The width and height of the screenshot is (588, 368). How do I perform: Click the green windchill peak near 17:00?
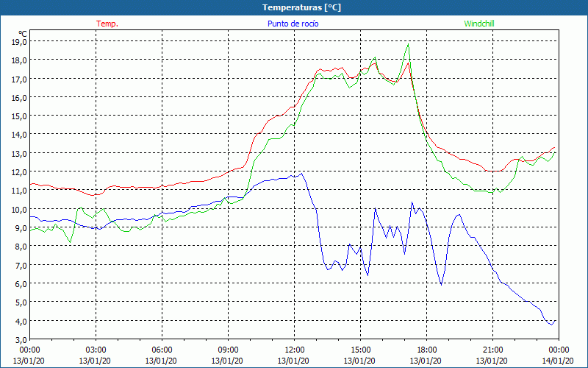pos(408,44)
